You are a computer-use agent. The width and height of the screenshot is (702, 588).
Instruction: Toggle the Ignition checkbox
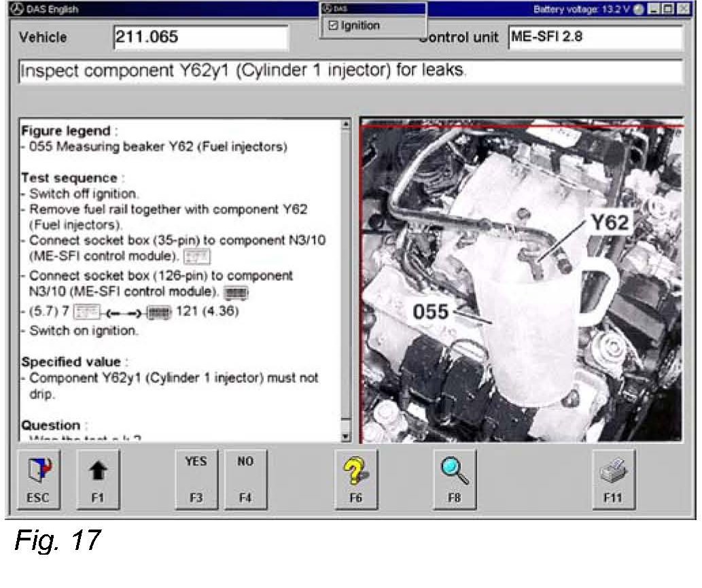coord(333,26)
